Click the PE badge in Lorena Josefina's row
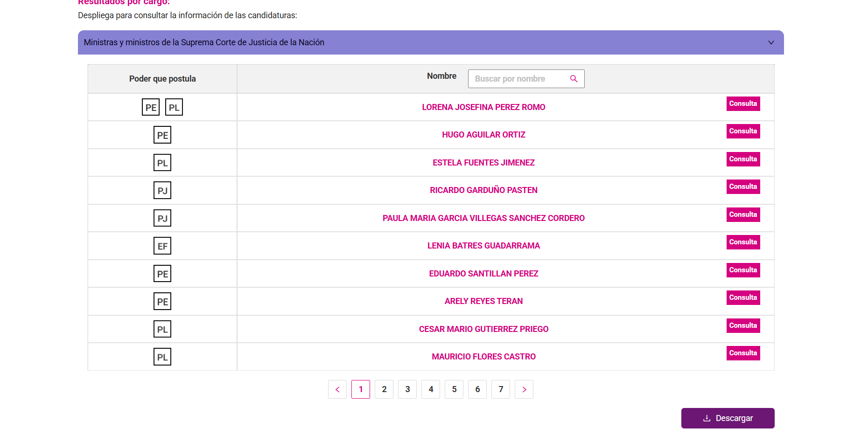Image resolution: width=868 pixels, height=435 pixels. pos(151,107)
